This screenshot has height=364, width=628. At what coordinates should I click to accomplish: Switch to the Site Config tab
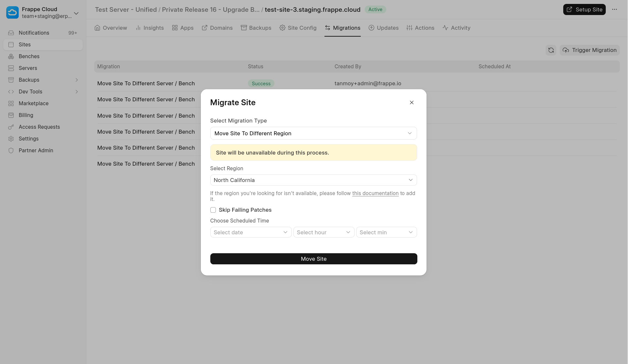tap(298, 28)
